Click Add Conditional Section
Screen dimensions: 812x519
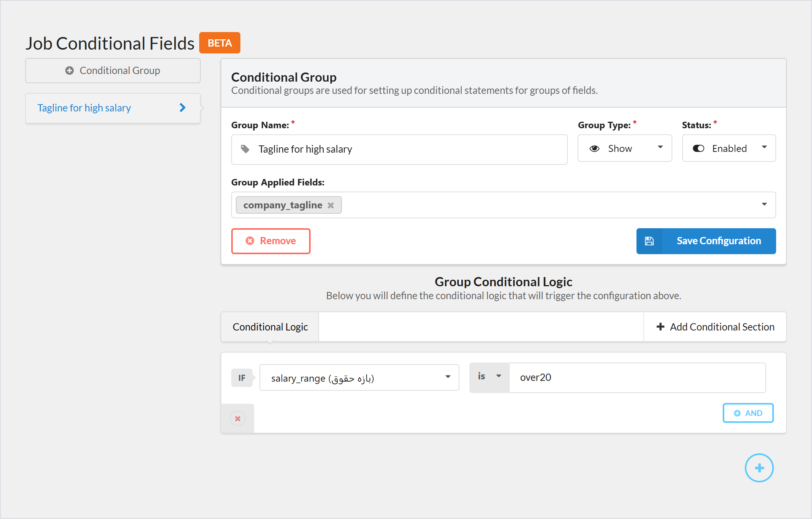click(x=715, y=327)
